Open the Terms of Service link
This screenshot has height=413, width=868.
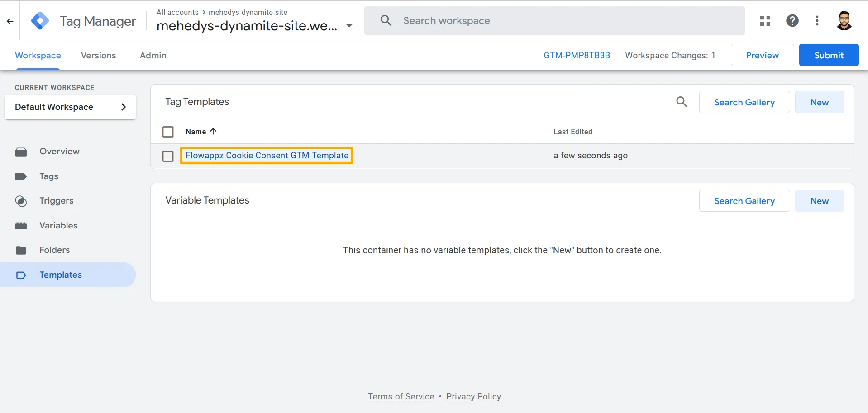click(401, 397)
